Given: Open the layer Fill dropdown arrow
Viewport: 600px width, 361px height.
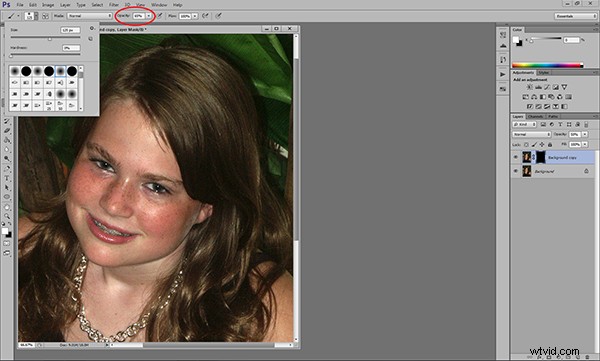Looking at the screenshot, I should [x=585, y=144].
